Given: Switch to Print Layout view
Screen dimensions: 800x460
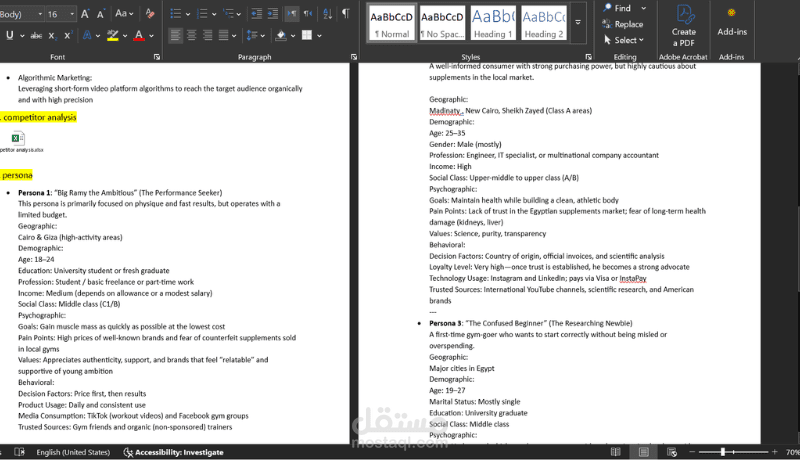Looking at the screenshot, I should (x=644, y=452).
